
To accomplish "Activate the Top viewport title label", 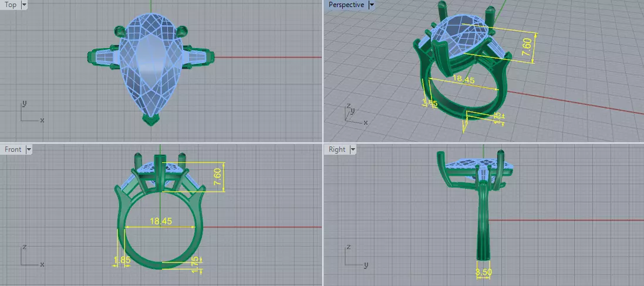I will 10,5.
